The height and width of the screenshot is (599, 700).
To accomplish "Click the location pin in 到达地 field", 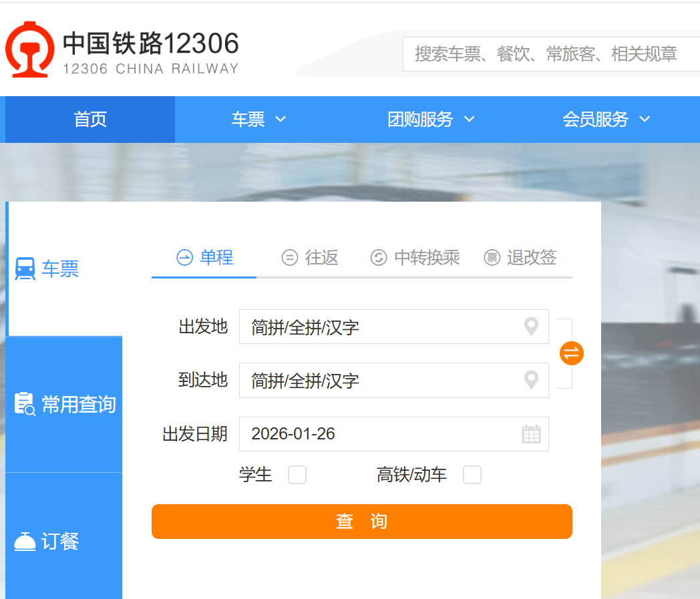I will 531,380.
